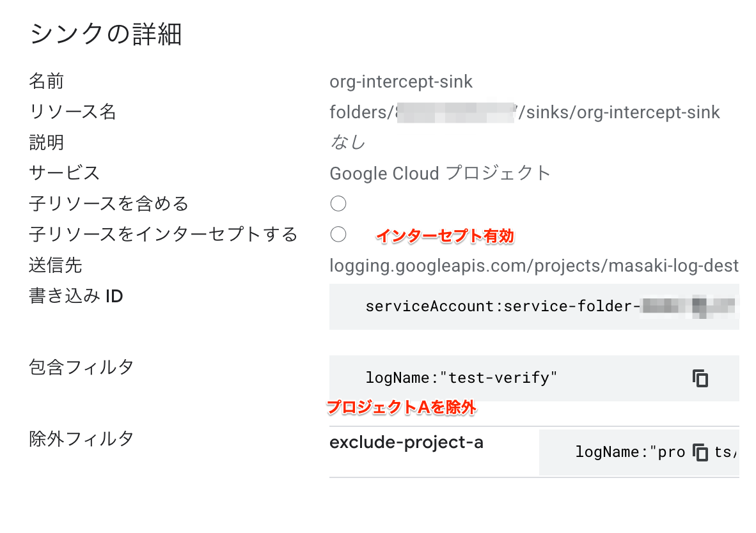The width and height of the screenshot is (756, 533).
Task: Click the Google Cloud プロジェクト service value
Action: pos(439,173)
